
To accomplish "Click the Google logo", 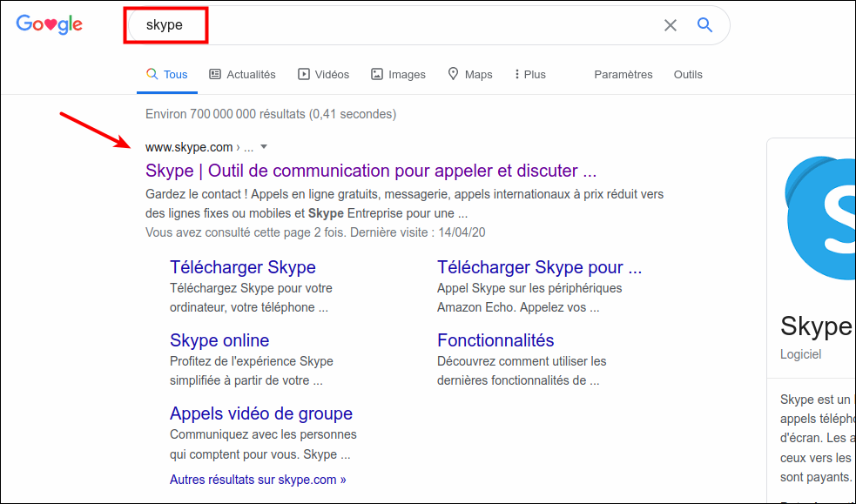I will 50,25.
